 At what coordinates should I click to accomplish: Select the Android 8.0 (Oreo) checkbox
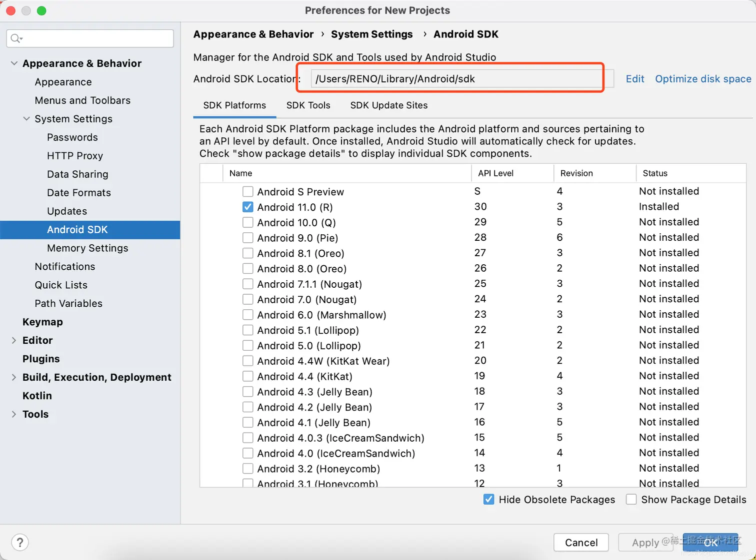tap(247, 269)
